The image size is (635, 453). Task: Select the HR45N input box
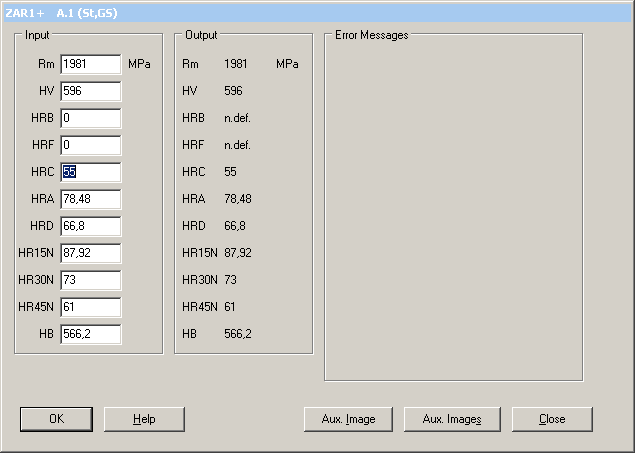click(90, 307)
